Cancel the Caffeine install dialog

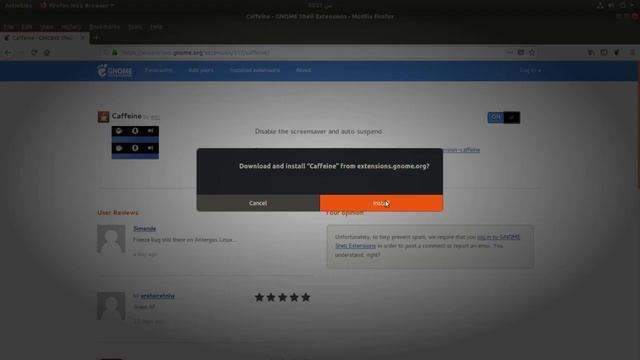point(258,203)
